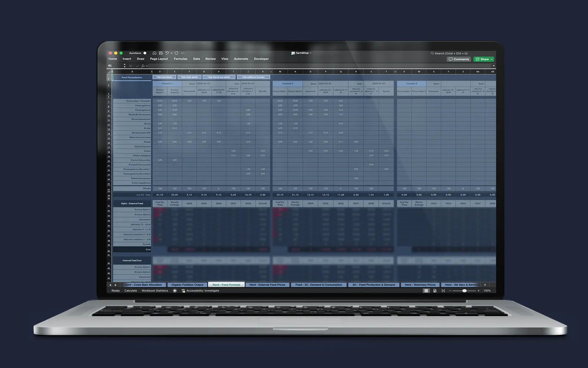Click the Name Box showing A1

(x=115, y=66)
